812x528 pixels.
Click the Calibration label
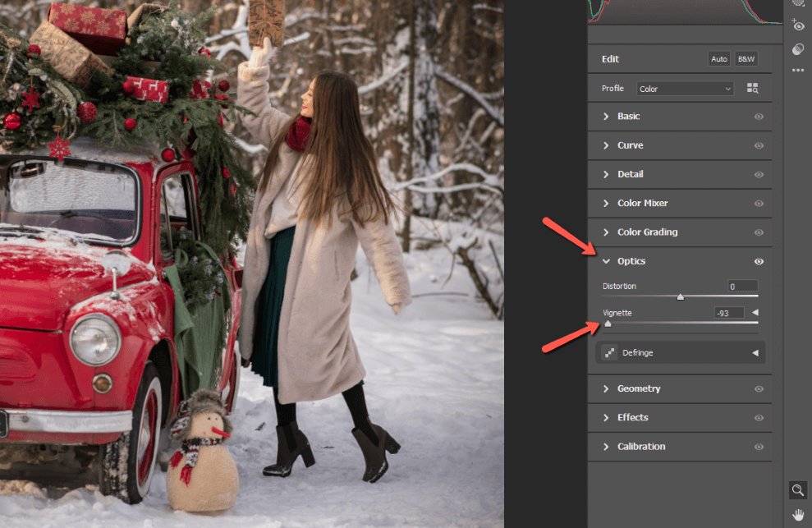click(641, 447)
